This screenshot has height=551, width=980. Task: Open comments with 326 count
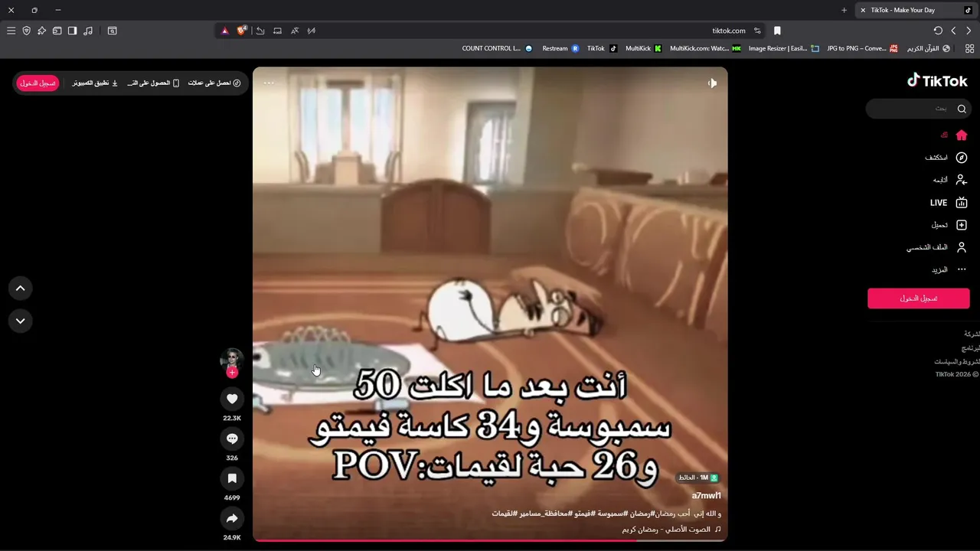pos(232,439)
